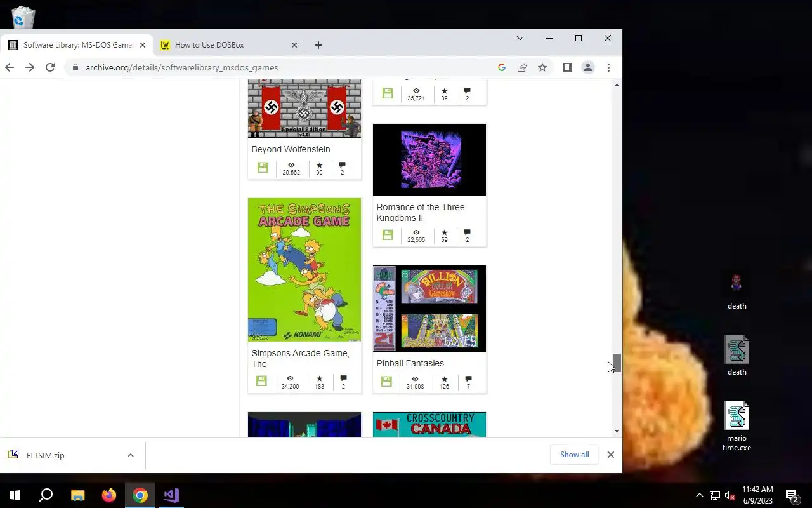Click the Simpsons Arcade Game cover

pos(304,270)
